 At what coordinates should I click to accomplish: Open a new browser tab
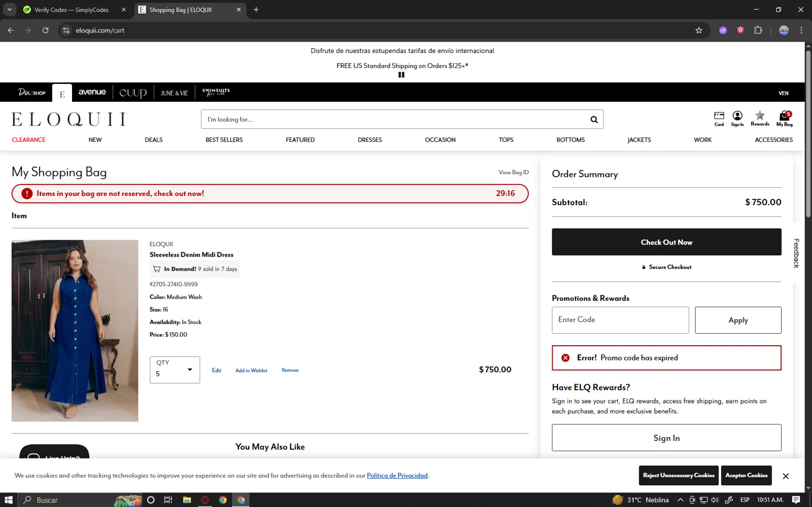click(256, 10)
